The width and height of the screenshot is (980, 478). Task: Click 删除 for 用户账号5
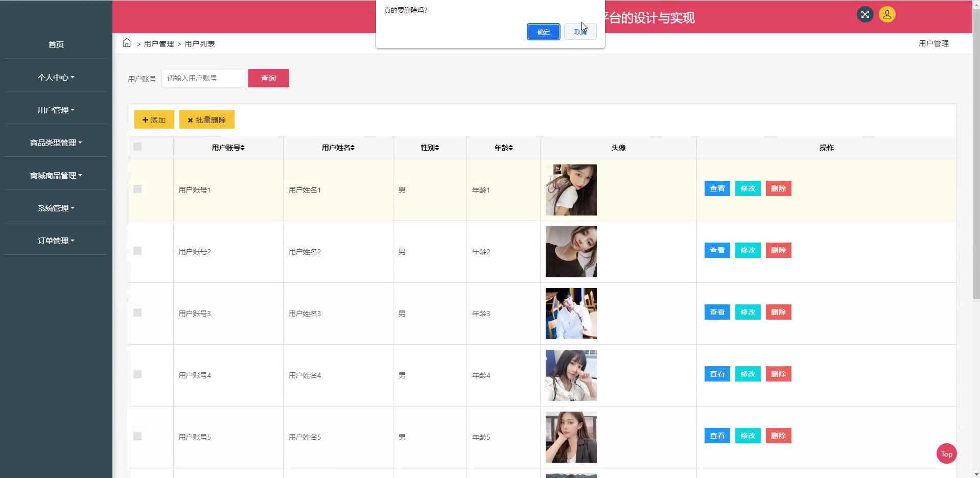click(779, 436)
